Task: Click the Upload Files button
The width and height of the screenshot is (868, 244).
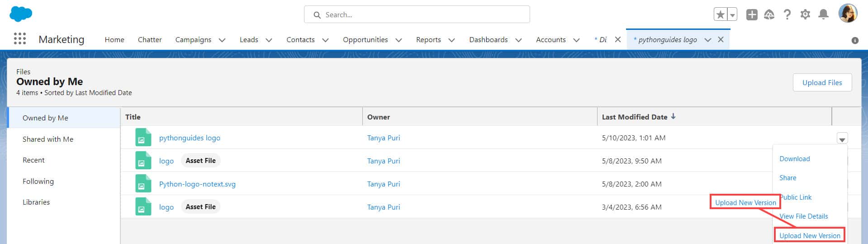Action: coord(822,82)
